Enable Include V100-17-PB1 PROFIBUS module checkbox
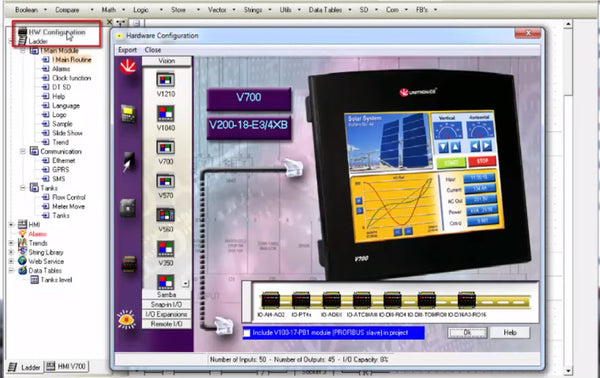Screen dimensions: 600x378 247,333
